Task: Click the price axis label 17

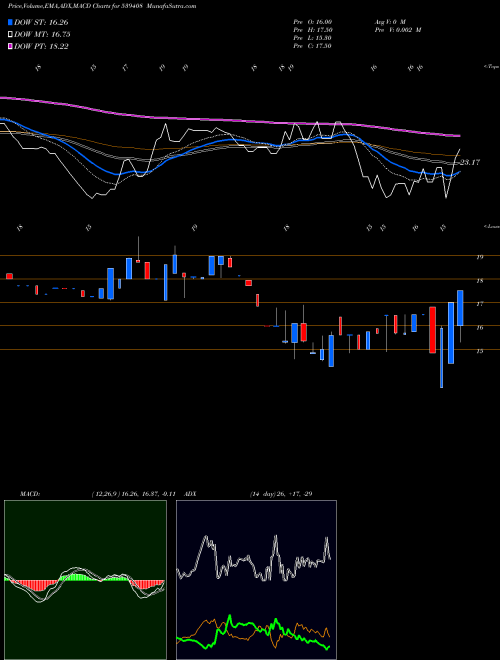Action: point(480,303)
